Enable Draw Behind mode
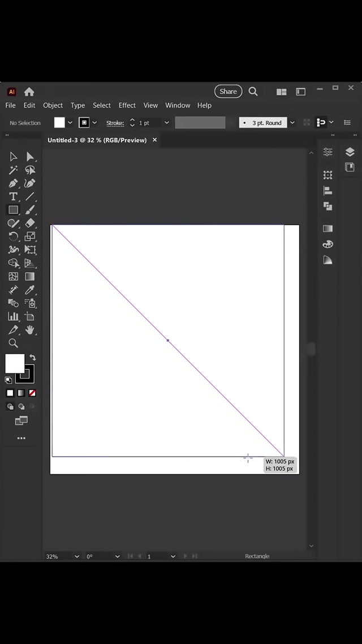This screenshot has height=644, width=362. point(21,406)
